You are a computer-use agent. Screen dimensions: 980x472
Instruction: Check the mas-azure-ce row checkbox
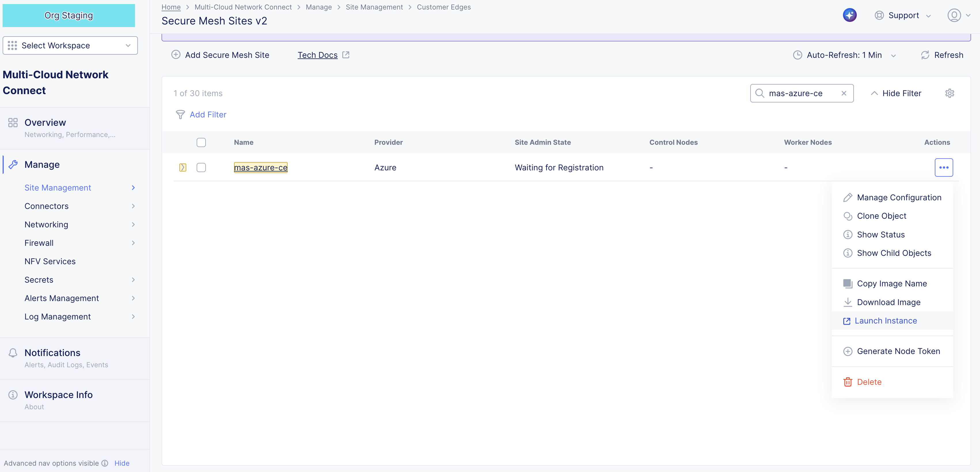click(x=201, y=167)
